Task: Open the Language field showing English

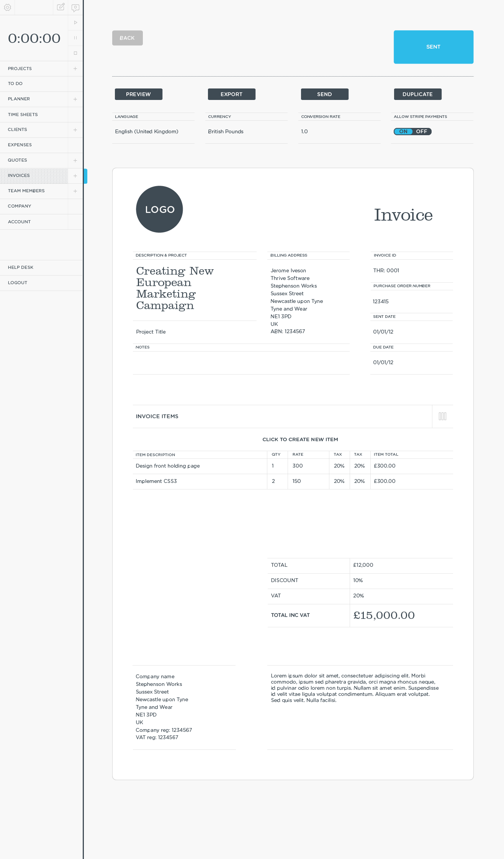Action: [153, 131]
